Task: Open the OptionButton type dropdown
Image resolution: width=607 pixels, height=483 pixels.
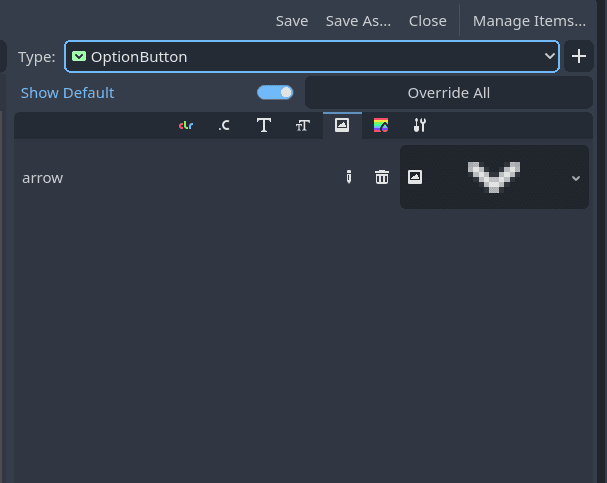Action: click(x=312, y=57)
